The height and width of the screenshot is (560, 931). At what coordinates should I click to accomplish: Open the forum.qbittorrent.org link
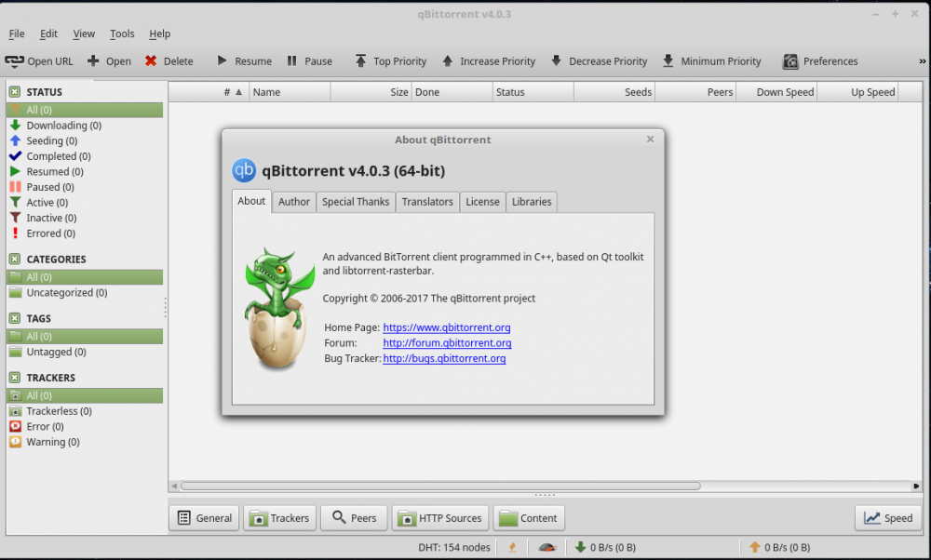click(447, 343)
